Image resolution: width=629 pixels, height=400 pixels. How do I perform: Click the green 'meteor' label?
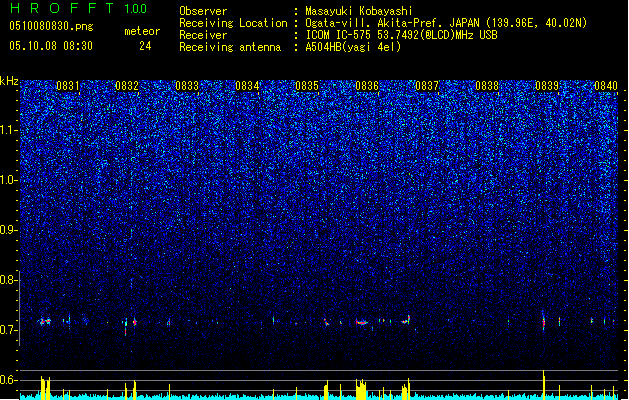pyautogui.click(x=142, y=31)
